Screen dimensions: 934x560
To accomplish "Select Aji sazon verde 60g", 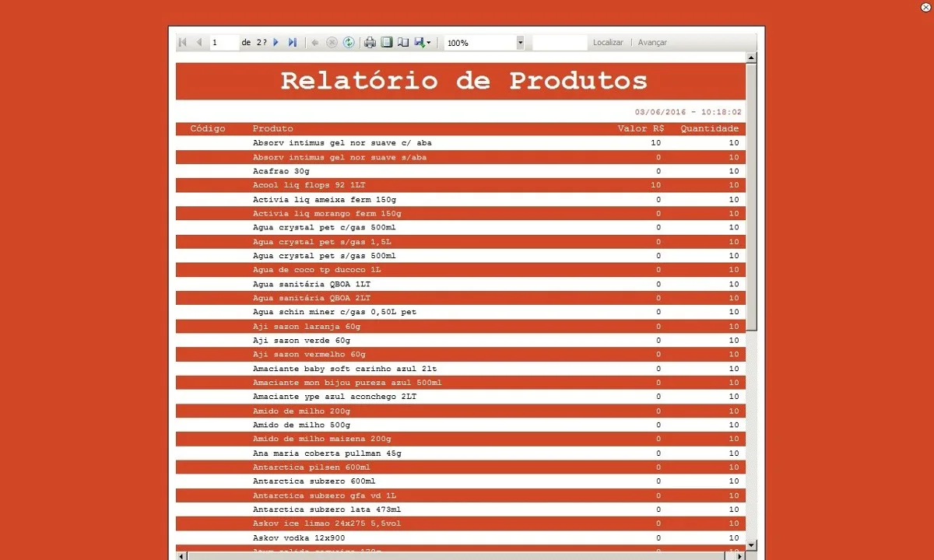I will click(x=461, y=340).
